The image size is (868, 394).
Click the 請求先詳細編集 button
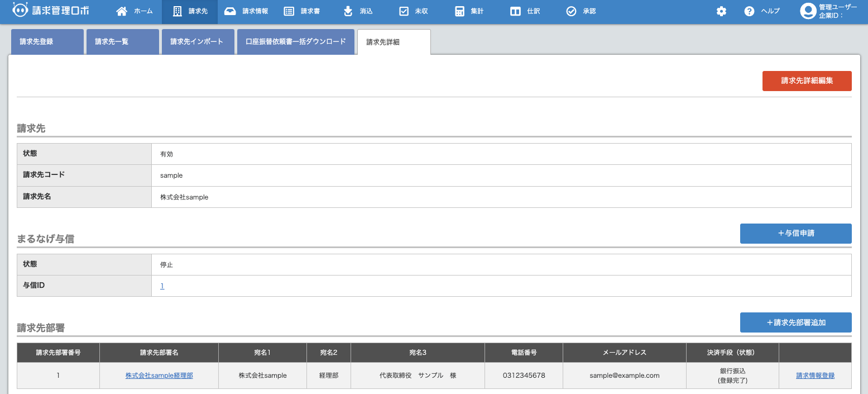[807, 80]
